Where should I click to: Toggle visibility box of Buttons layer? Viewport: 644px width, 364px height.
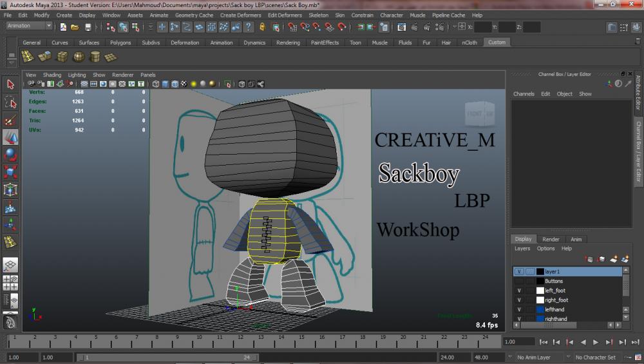point(519,281)
